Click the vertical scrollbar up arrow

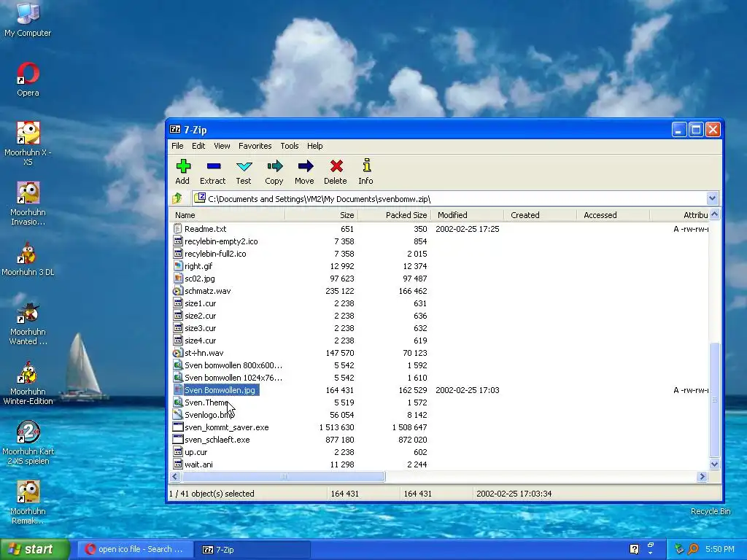click(714, 214)
